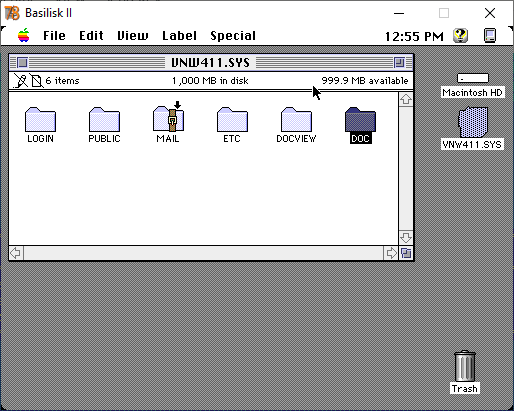Open the Balloon Help question mark menu
Screen dimensions: 514x411
(460, 35)
